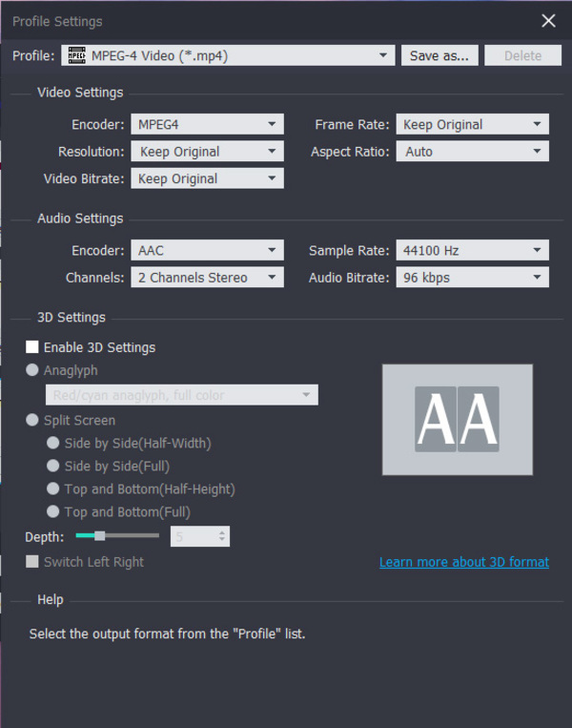Viewport: 572px width, 728px height.
Task: Open the video Encoder MPEG4 dropdown
Action: click(x=208, y=124)
